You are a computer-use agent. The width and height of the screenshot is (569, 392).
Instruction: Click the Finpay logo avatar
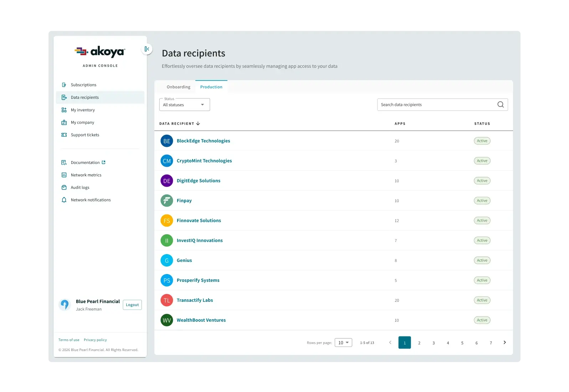pos(166,201)
